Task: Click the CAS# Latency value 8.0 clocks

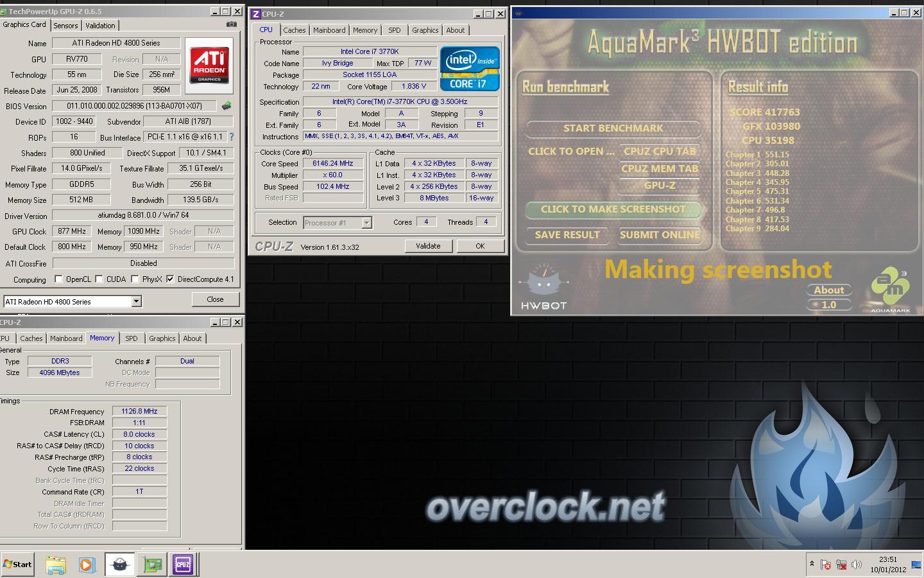Action: pos(139,434)
